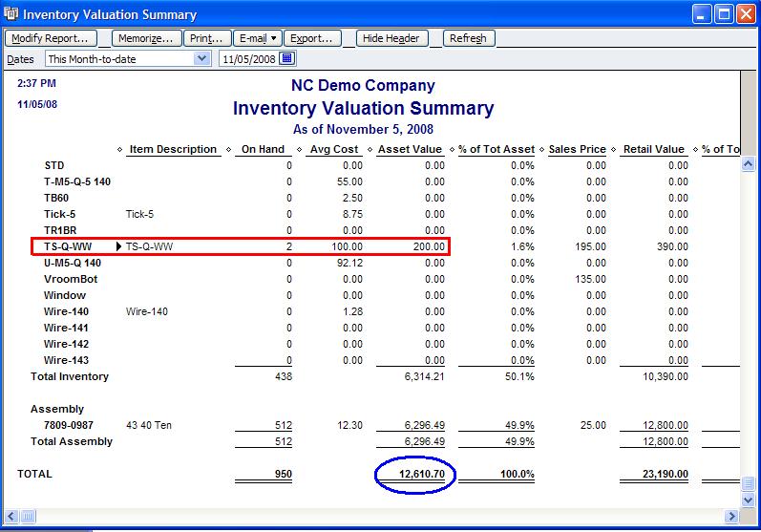Maximize the Inventory Valuation Summary window

(x=723, y=14)
